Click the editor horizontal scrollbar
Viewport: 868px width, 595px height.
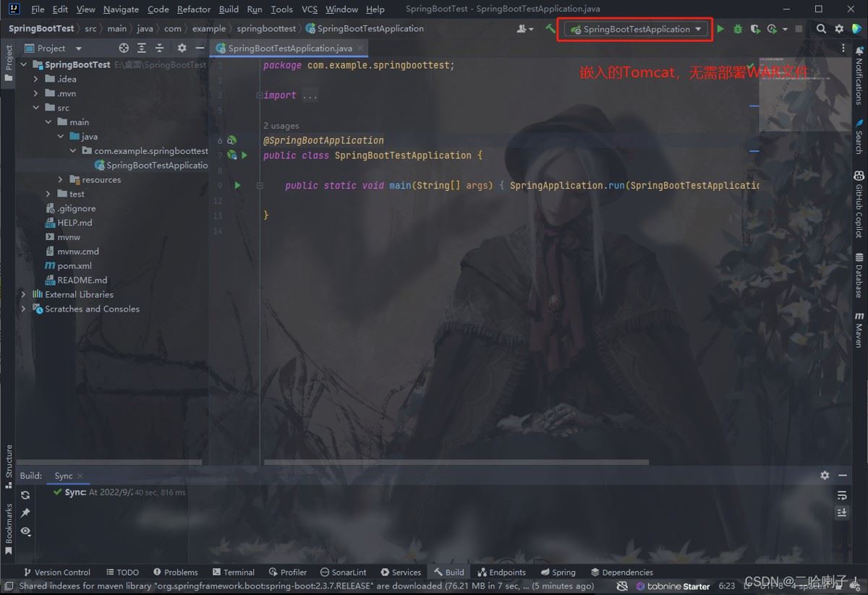point(456,462)
